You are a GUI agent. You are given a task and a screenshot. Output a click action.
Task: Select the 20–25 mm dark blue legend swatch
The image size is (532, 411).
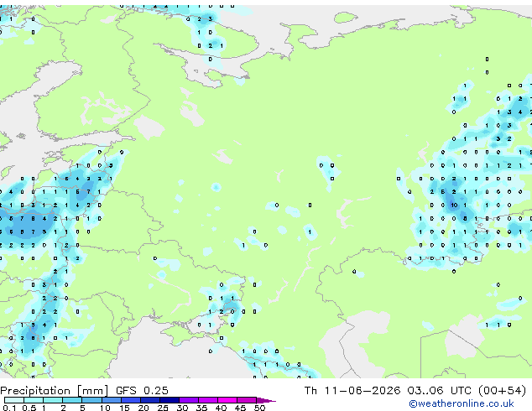click(150, 400)
